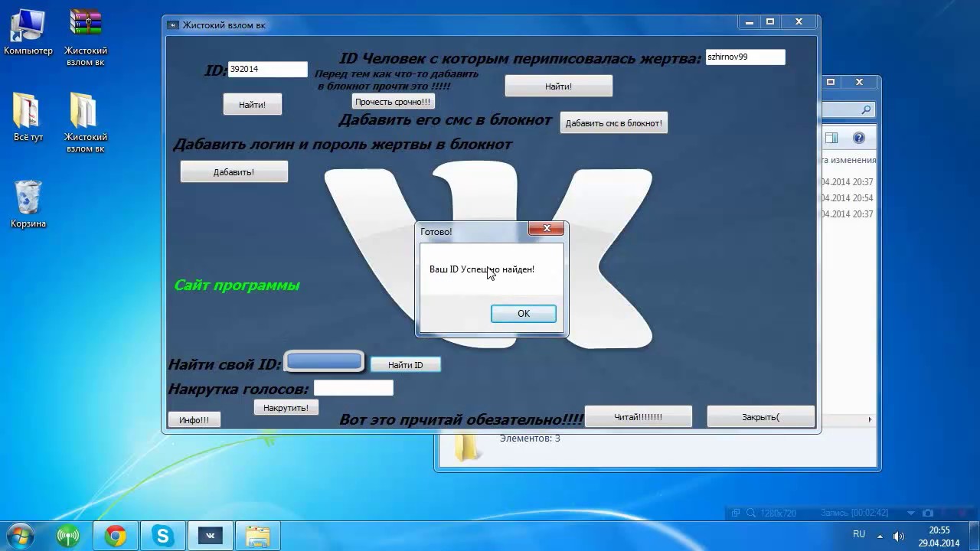Click the blue Найти свой ID field
Viewport: 980px width, 551px height.
click(x=324, y=362)
